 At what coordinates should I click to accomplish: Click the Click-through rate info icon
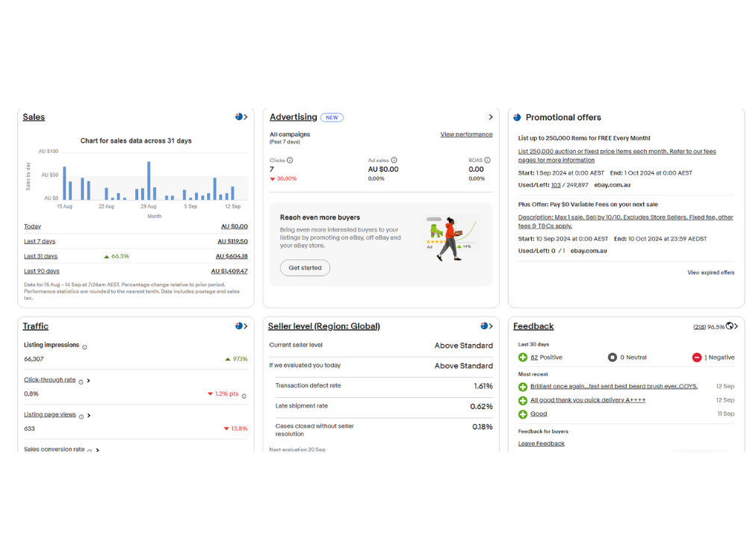pos(81,382)
